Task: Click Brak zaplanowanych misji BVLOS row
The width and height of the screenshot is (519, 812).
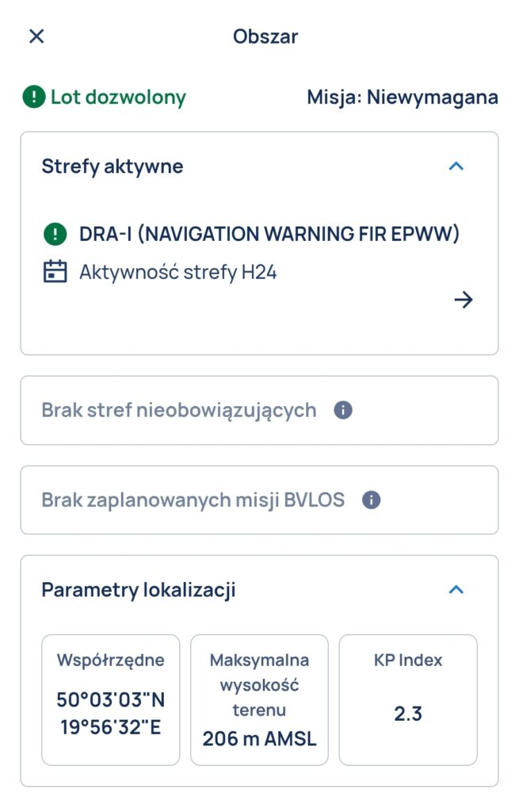Action: [193, 500]
